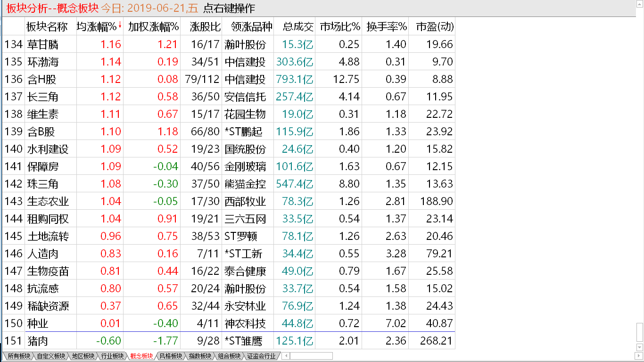
Task: Switch to the 所有板块 tab
Action: pyautogui.click(x=19, y=356)
